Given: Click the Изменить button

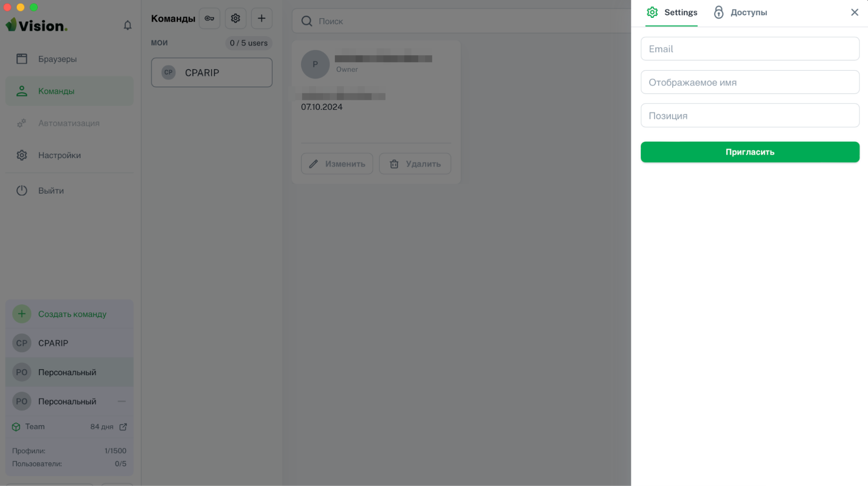Looking at the screenshot, I should pos(337,164).
